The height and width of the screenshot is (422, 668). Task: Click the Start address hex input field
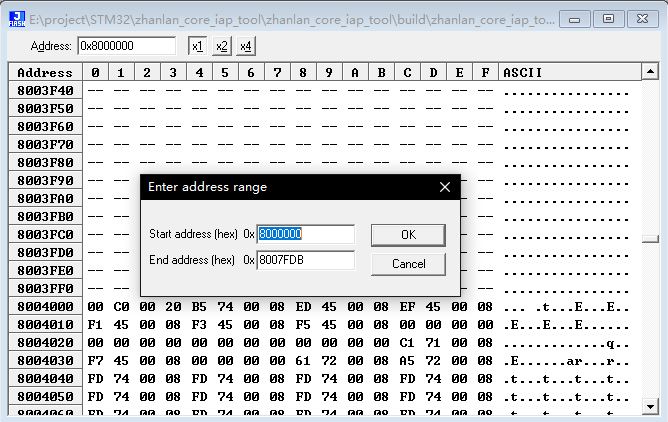click(x=305, y=234)
